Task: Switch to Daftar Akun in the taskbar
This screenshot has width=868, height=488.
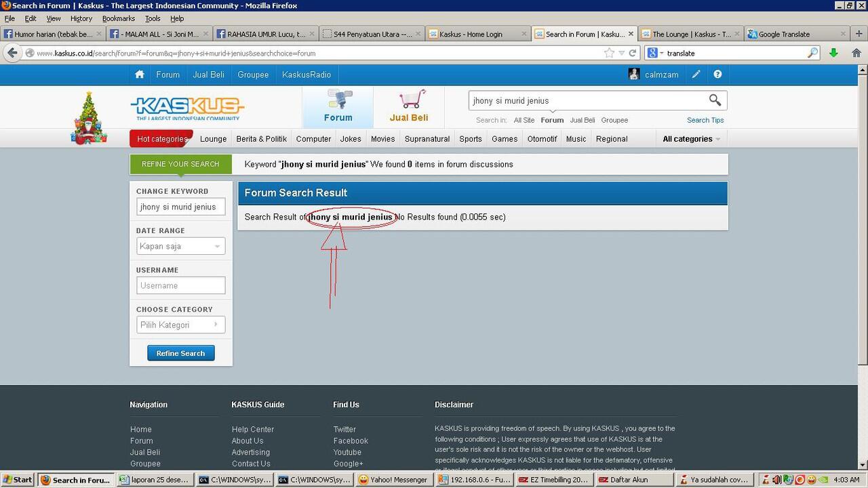Action: click(x=635, y=479)
